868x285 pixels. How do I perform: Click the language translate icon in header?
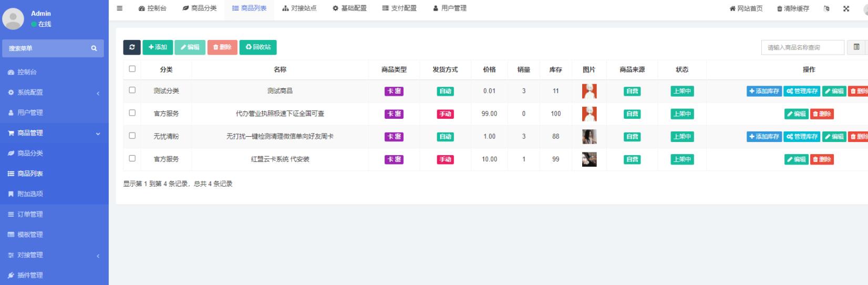click(x=826, y=8)
